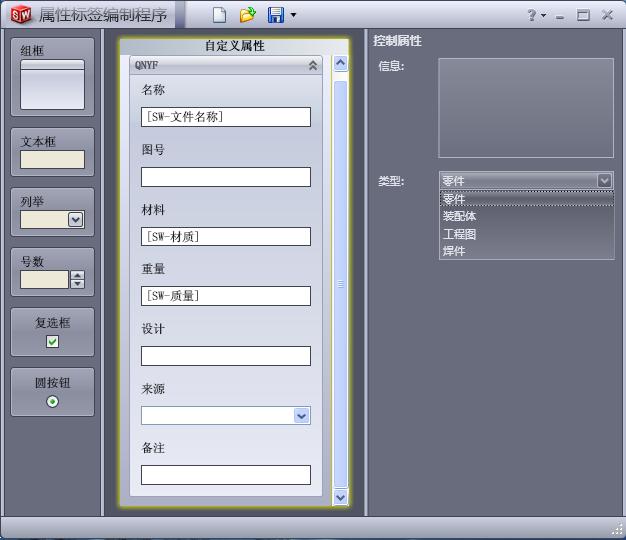Choose 焊件 in type list
The height and width of the screenshot is (540, 626).
coord(527,251)
